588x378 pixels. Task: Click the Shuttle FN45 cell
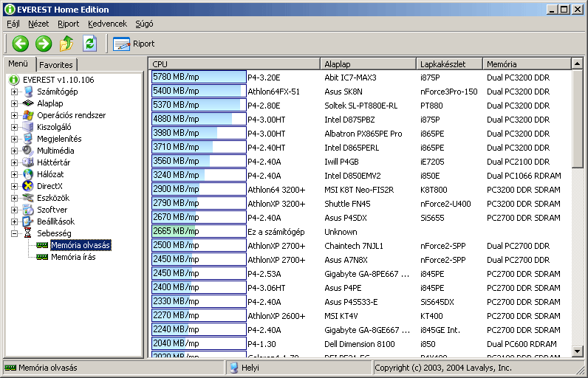pos(347,204)
